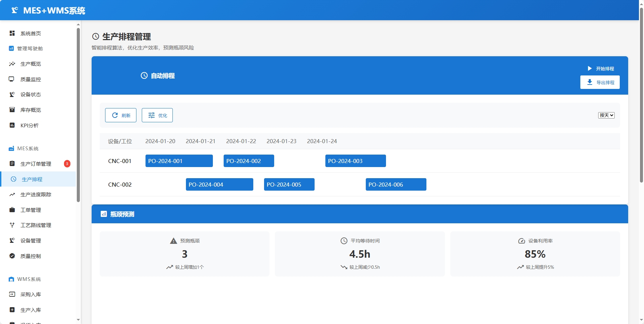Click the 质量监控 monitor icon in sidebar
The width and height of the screenshot is (644, 324).
coord(12,79)
